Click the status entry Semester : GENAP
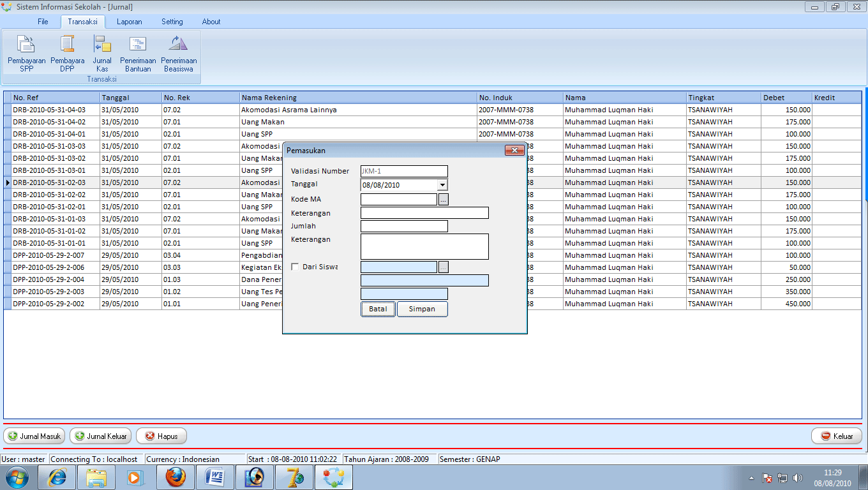868x490 pixels. [x=470, y=459]
